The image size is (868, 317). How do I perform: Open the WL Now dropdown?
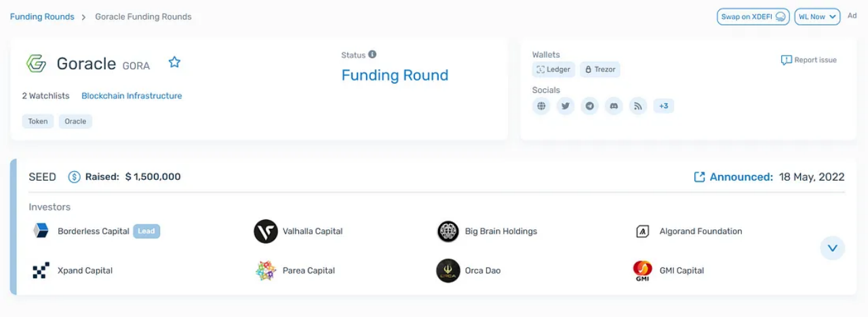point(817,16)
